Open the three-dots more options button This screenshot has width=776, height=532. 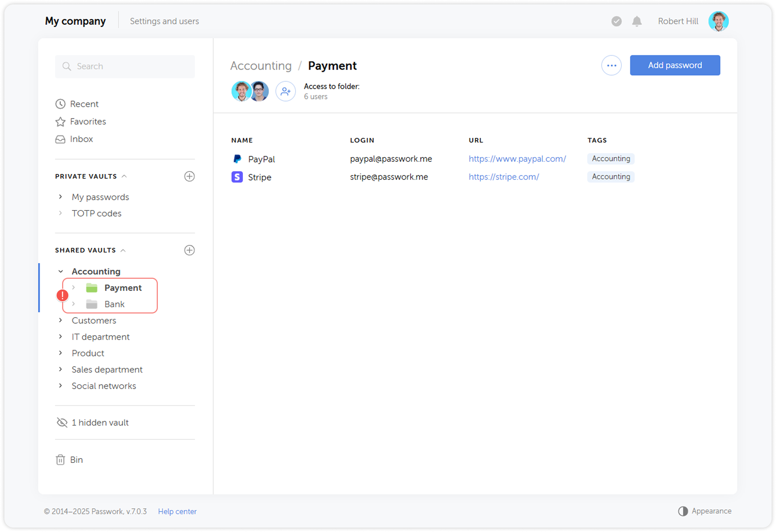[x=611, y=65]
